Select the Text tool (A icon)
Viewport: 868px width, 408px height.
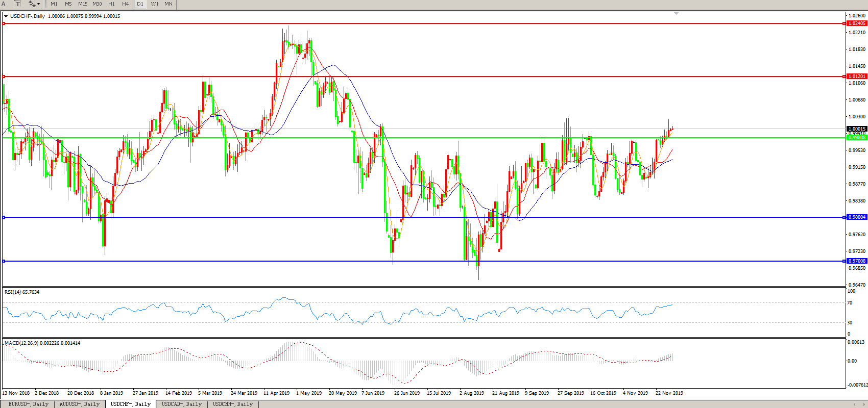[x=4, y=4]
